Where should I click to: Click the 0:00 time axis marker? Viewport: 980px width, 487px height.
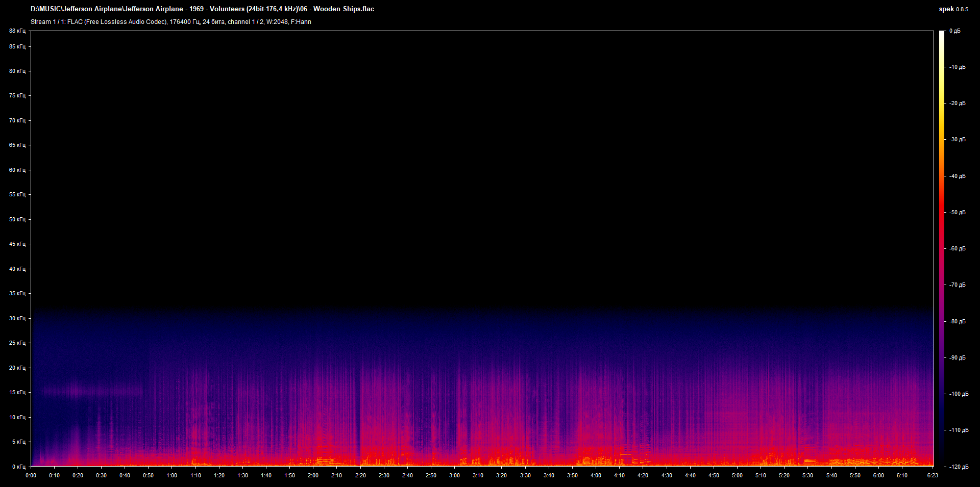31,475
